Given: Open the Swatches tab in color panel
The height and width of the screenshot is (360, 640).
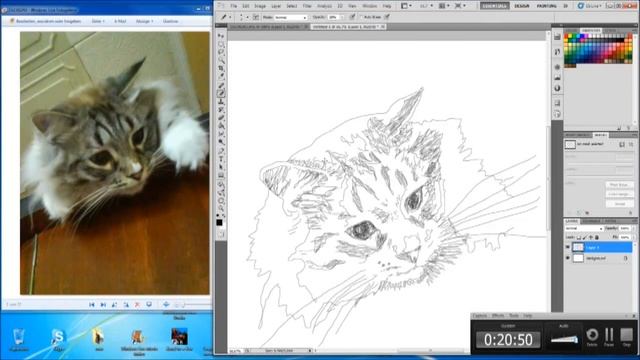Looking at the screenshot, I should 591,31.
